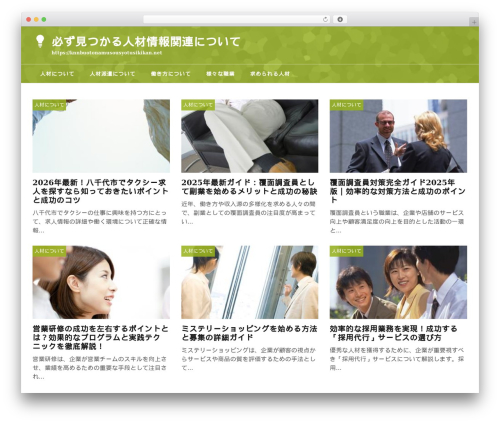Click 人材について tag on 営業研修 card

pos(49,251)
